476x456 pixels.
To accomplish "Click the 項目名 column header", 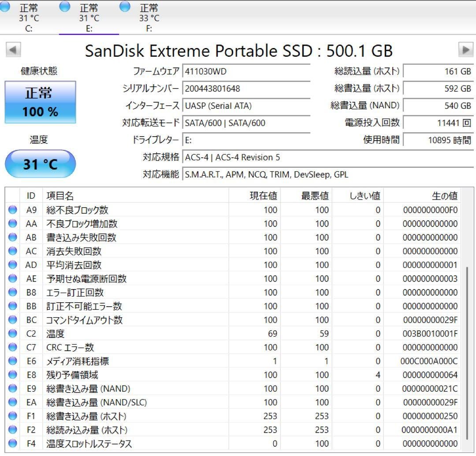I will point(135,196).
